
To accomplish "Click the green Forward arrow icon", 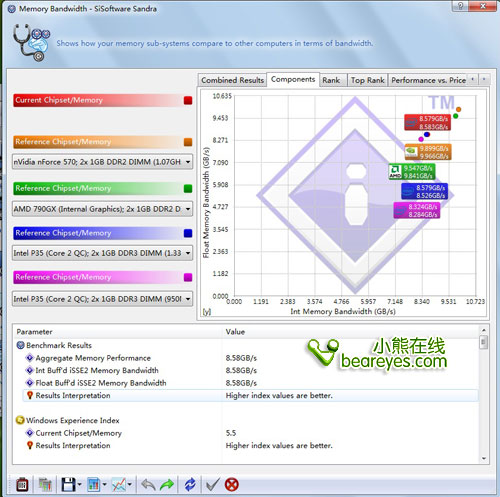I will [x=167, y=484].
